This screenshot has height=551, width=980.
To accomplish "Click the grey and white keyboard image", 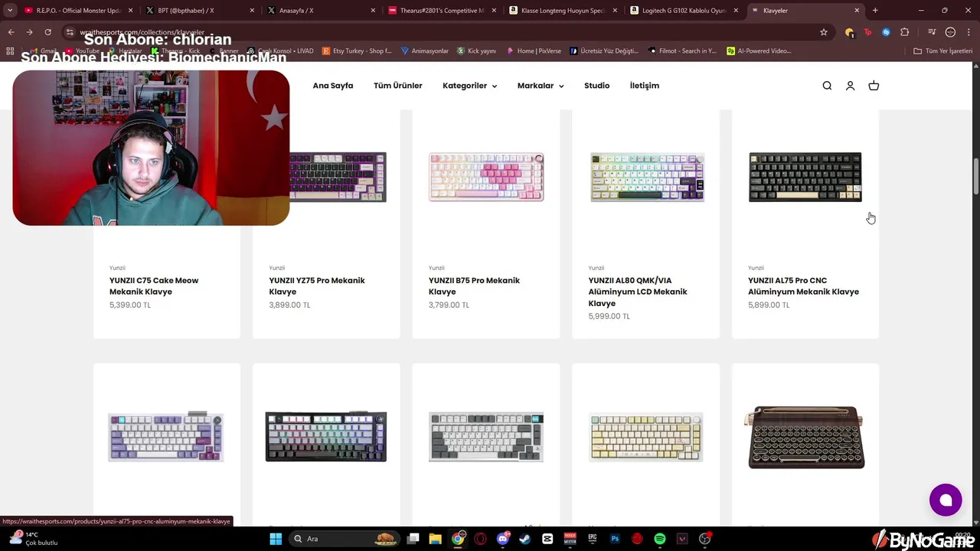I will [486, 437].
